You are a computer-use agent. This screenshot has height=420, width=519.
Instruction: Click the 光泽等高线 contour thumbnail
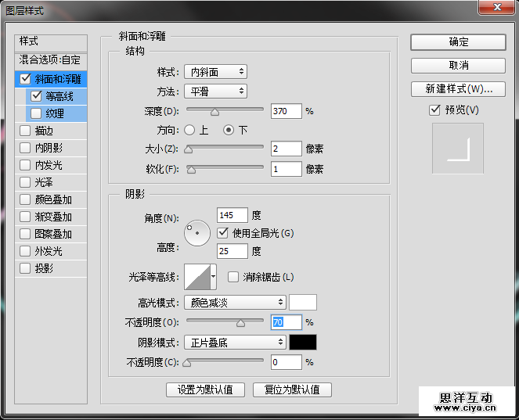point(197,277)
